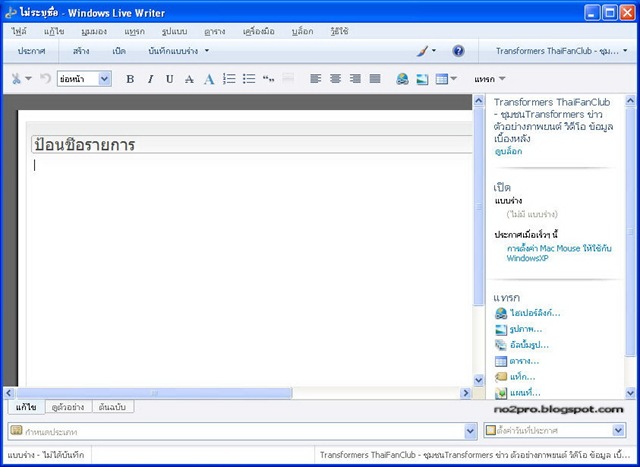The width and height of the screenshot is (640, 467).
Task: Apply Bold formatting in toolbar
Action: click(130, 79)
